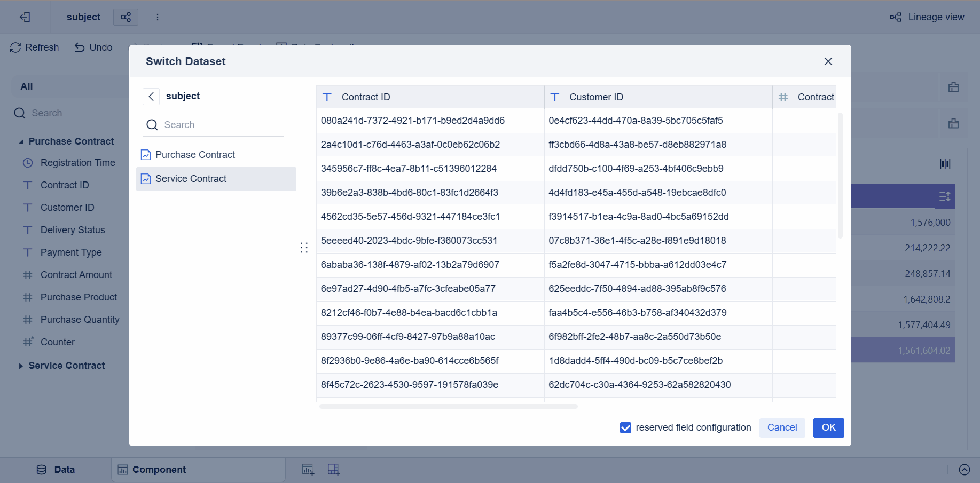Switch to the Data tab
The image size is (980, 483).
[55, 470]
